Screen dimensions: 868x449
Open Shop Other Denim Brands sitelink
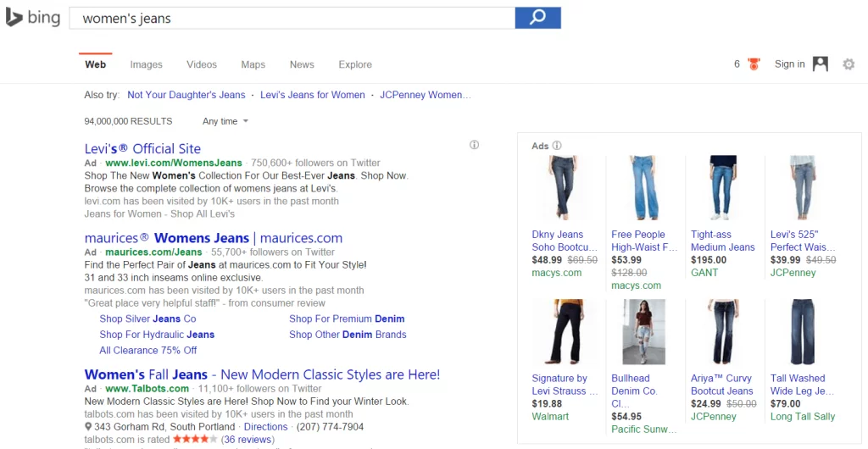(x=348, y=335)
